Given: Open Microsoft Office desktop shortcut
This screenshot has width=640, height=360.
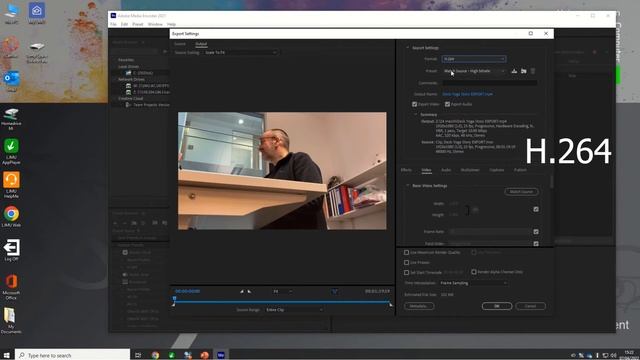Looking at the screenshot, I should [11, 287].
